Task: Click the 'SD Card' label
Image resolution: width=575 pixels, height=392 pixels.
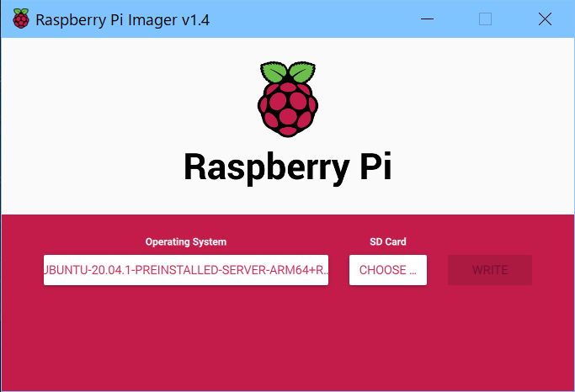Action: (x=388, y=241)
